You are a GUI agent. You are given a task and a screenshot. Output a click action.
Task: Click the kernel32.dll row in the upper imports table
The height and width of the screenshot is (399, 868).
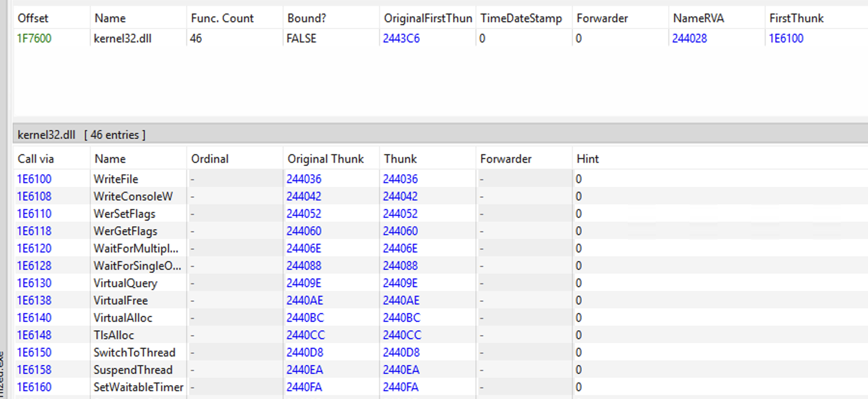[122, 39]
